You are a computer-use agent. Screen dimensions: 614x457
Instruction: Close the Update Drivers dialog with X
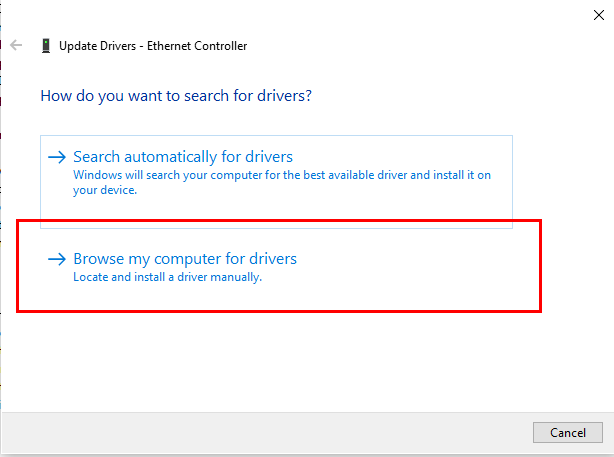pos(598,14)
